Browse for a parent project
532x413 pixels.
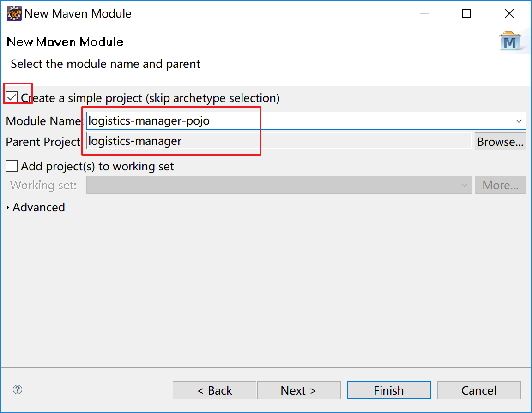[x=500, y=141]
